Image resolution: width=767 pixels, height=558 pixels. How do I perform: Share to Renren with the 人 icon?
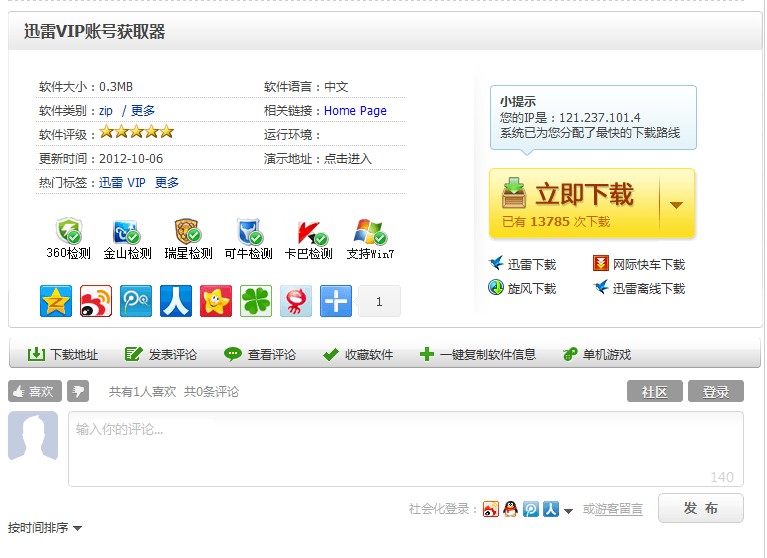(x=176, y=301)
